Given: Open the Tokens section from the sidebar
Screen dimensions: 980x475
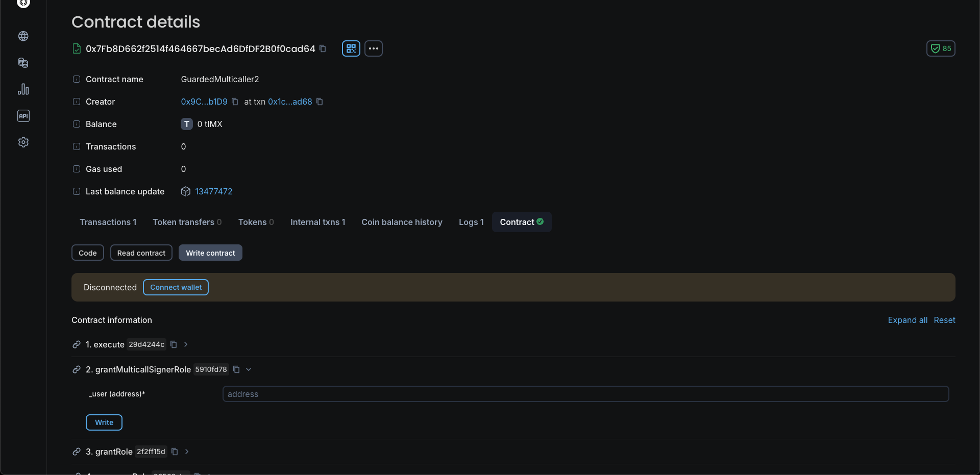Looking at the screenshot, I should coord(23,63).
